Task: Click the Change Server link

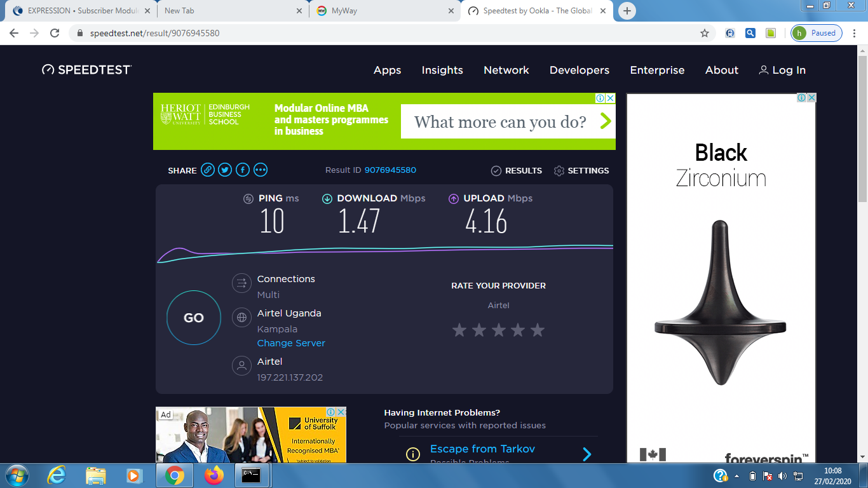Action: [x=291, y=343]
